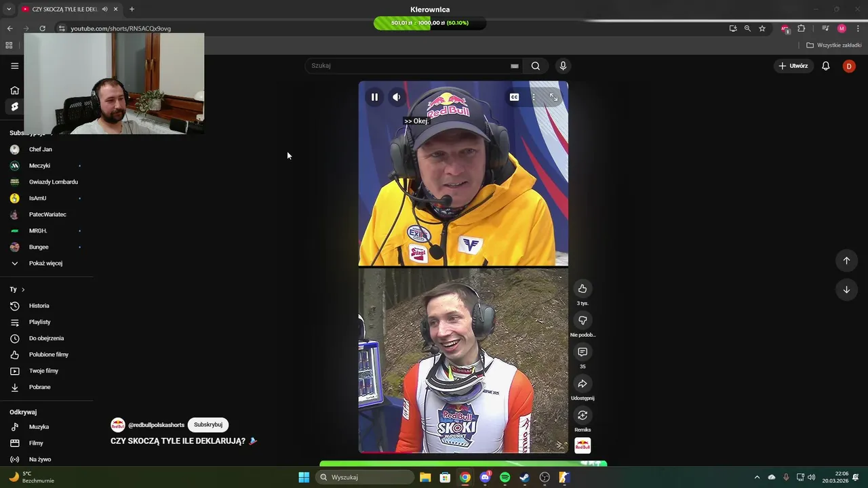The image size is (868, 488).
Task: Bookmark the page with the star icon
Action: (762, 28)
